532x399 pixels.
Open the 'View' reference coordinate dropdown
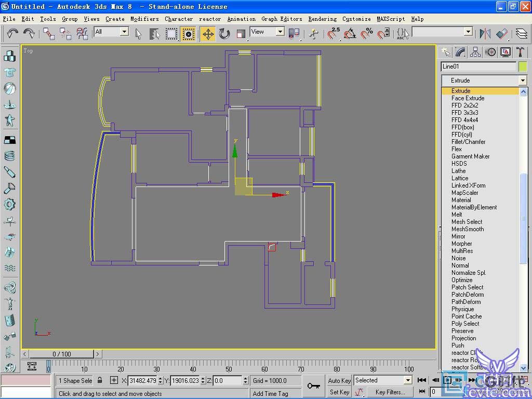280,32
